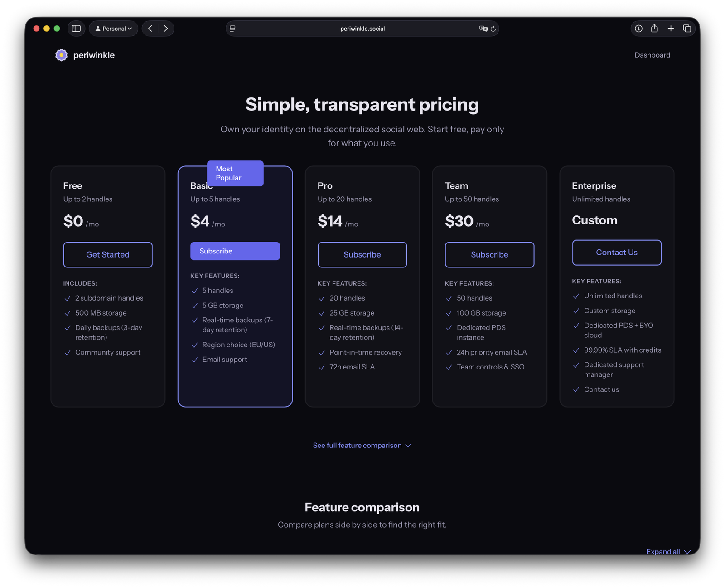Open the Downloads icon in the toolbar
725x588 pixels.
point(639,28)
